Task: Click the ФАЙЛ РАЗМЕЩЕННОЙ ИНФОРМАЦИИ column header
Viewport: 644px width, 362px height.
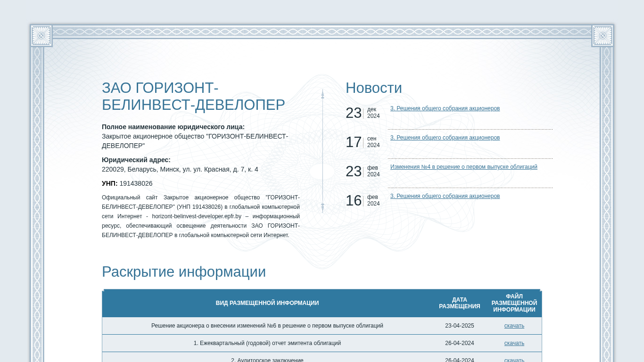Action: tap(514, 303)
